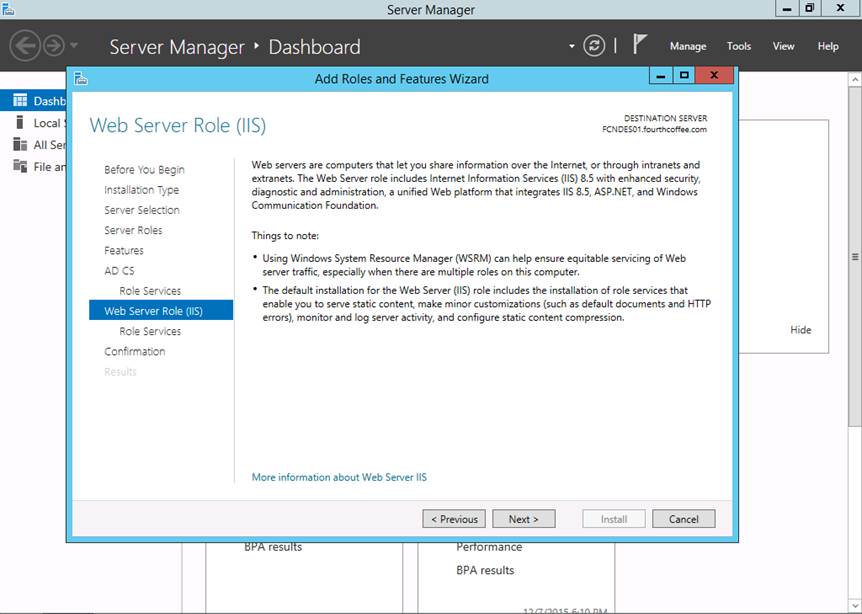862x614 pixels.
Task: Cancel the Add Roles and Features Wizard
Action: [x=683, y=519]
